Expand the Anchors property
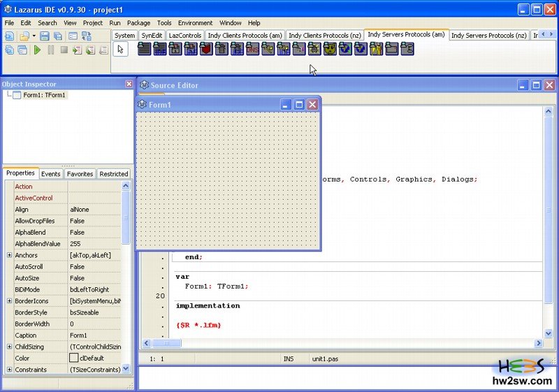The width and height of the screenshot is (559, 392). tap(9, 255)
